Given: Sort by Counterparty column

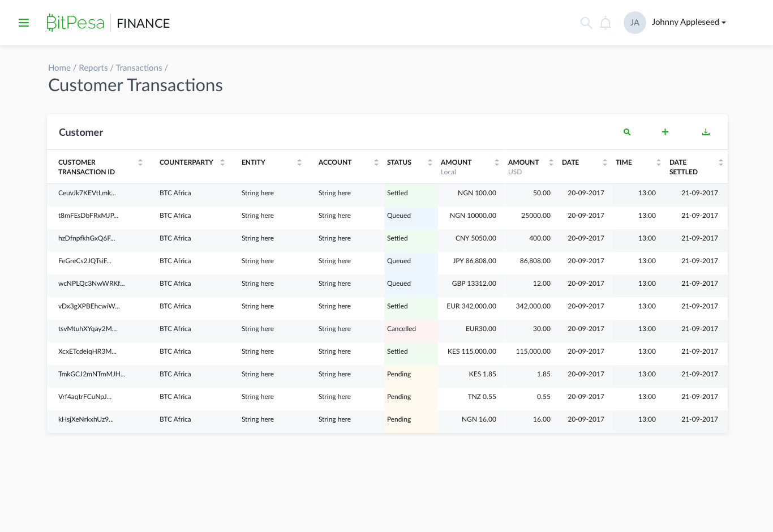Looking at the screenshot, I should (222, 162).
